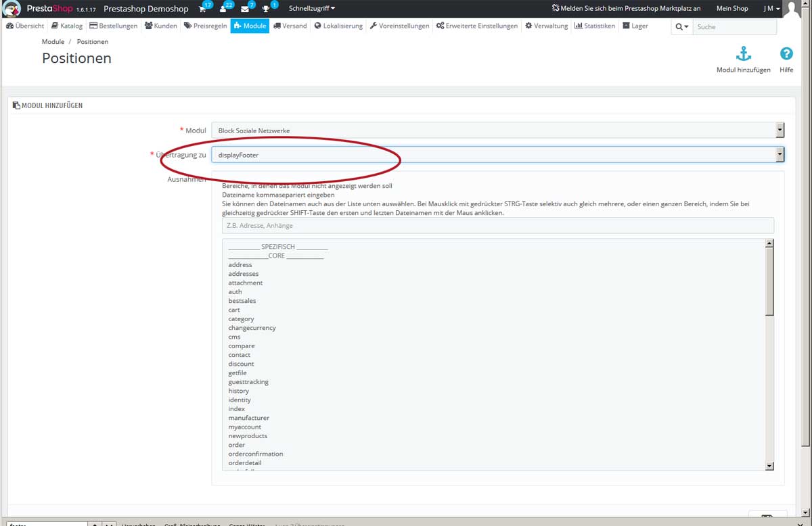Select 'contact' in the file list
This screenshot has width=812, height=526.
point(240,355)
